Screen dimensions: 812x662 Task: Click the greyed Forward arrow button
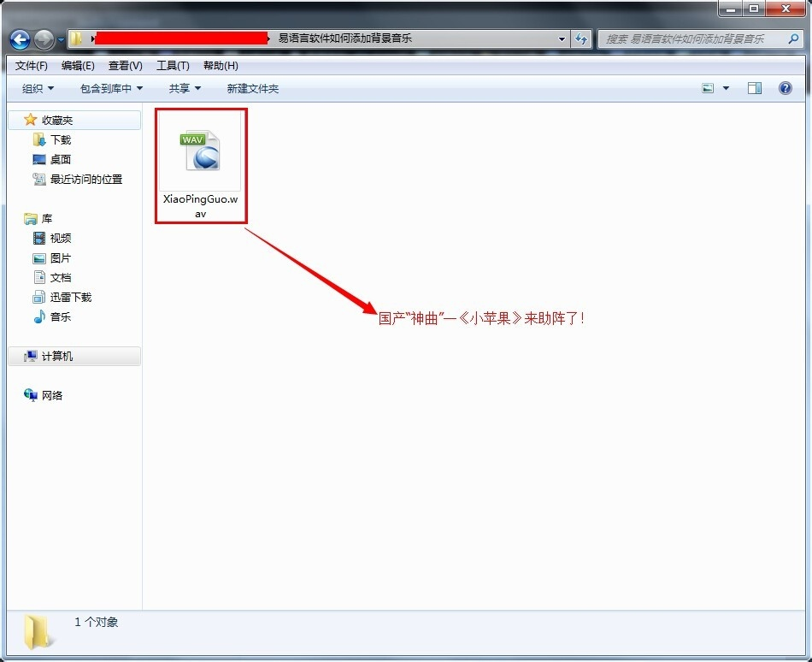coord(44,39)
